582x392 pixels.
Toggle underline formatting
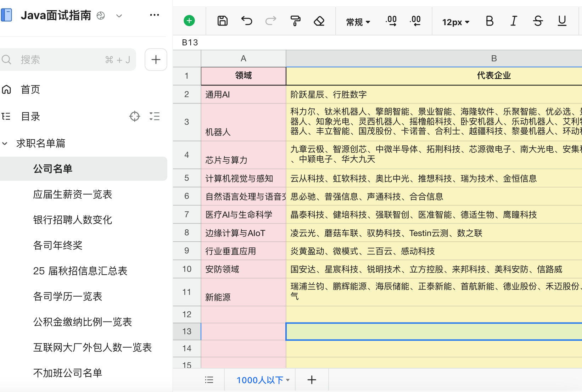[x=562, y=21]
